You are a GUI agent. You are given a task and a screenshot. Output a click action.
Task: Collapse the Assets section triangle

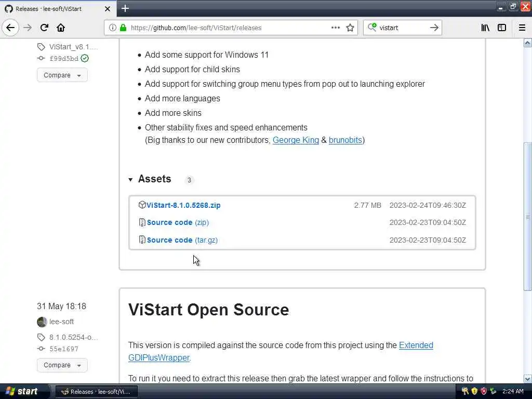130,179
